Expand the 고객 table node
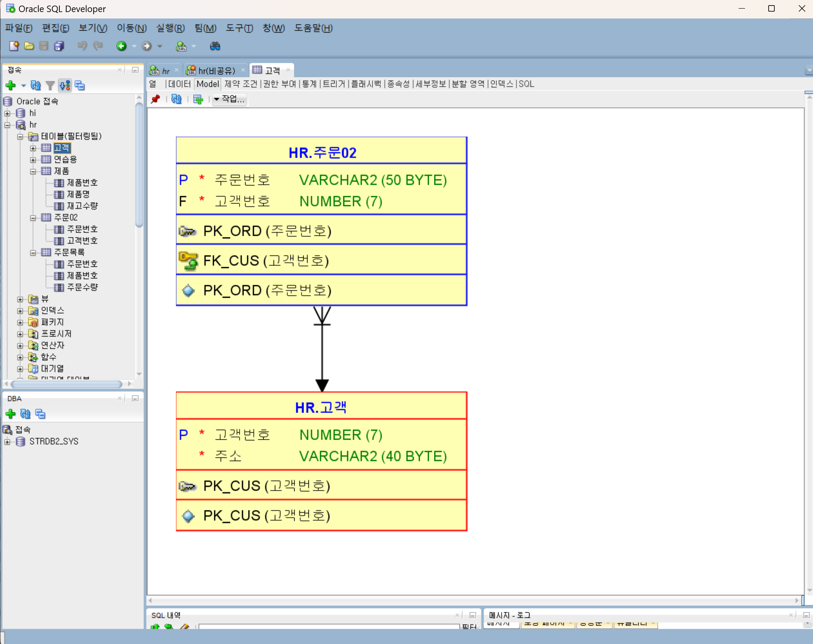 33,148
